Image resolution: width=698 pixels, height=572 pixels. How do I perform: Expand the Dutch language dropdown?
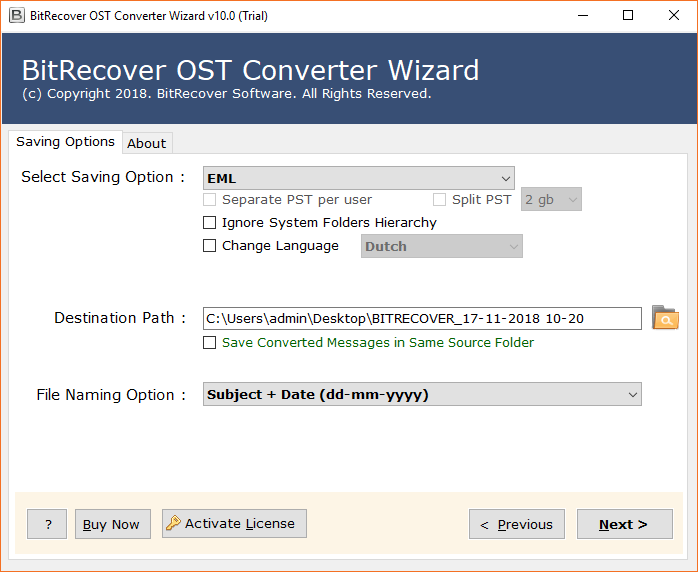point(442,246)
